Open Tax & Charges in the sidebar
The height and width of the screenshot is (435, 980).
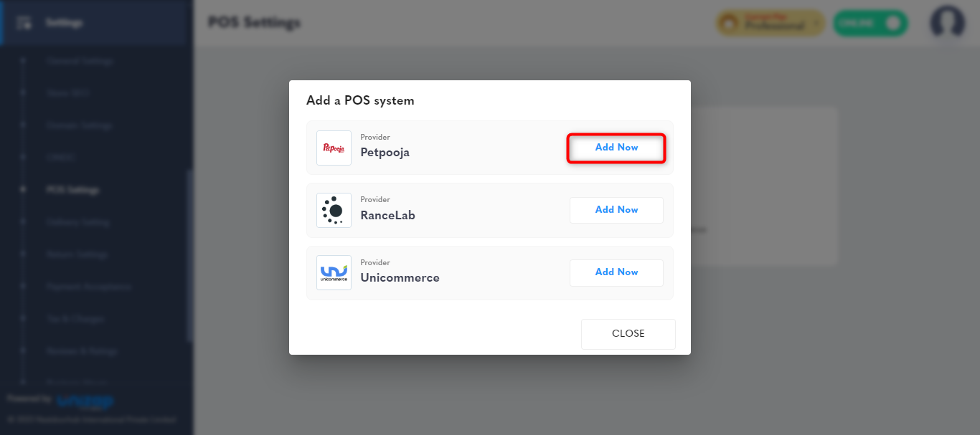[75, 319]
